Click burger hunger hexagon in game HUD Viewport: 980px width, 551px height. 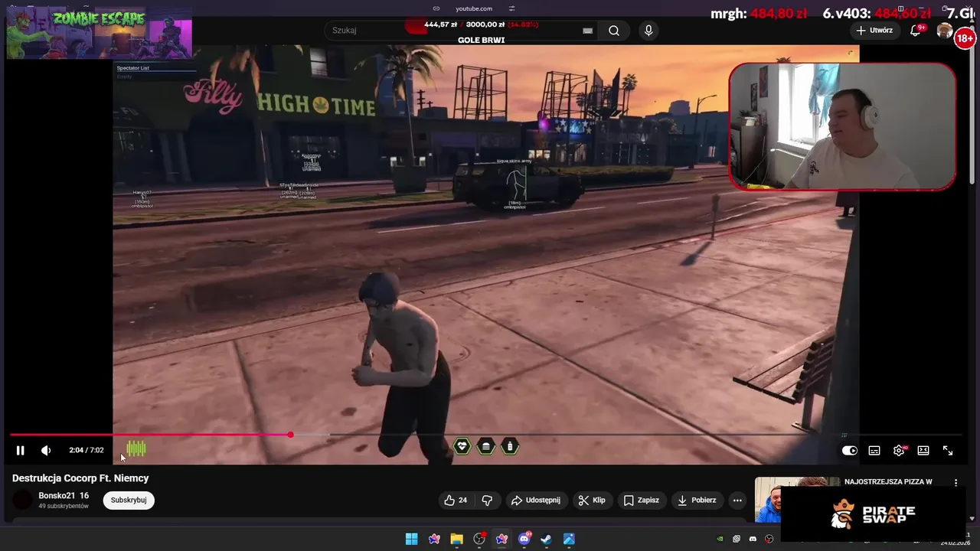click(x=486, y=446)
